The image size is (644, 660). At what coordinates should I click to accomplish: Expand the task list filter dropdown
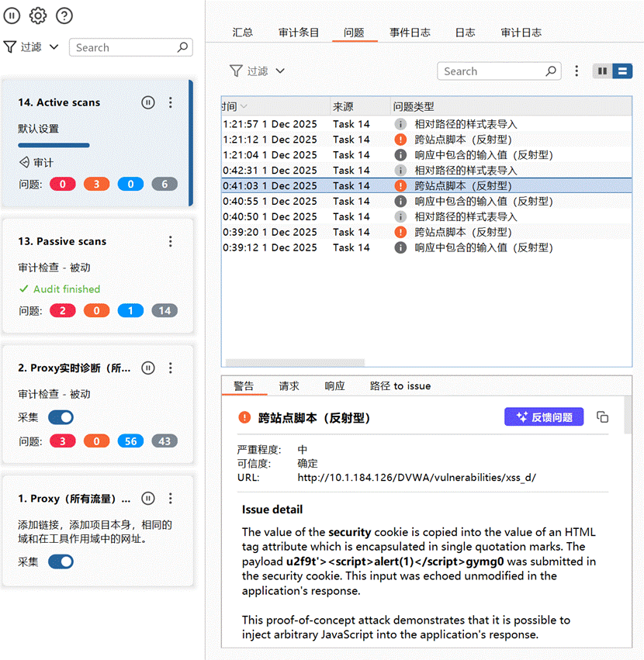point(54,47)
